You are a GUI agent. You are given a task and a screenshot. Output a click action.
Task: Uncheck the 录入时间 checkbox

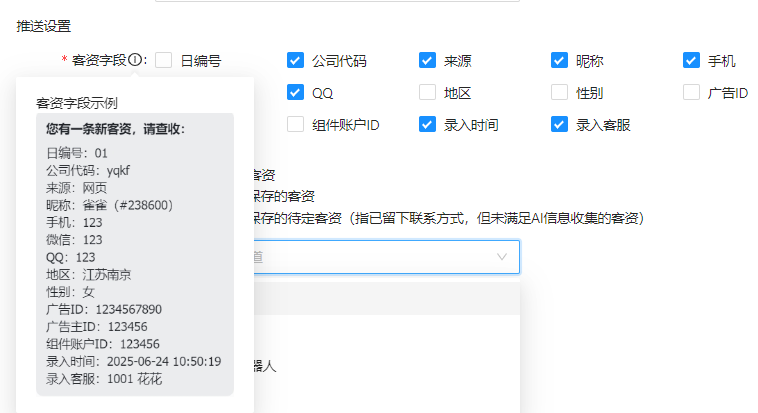pos(427,125)
